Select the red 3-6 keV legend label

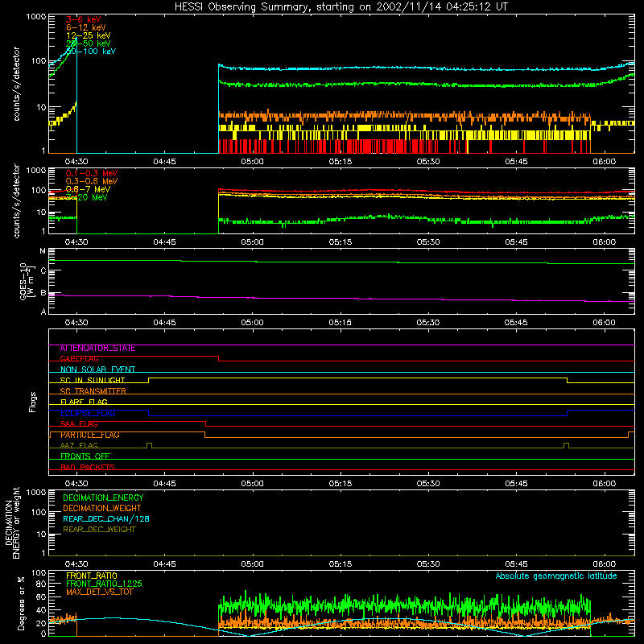pos(84,19)
